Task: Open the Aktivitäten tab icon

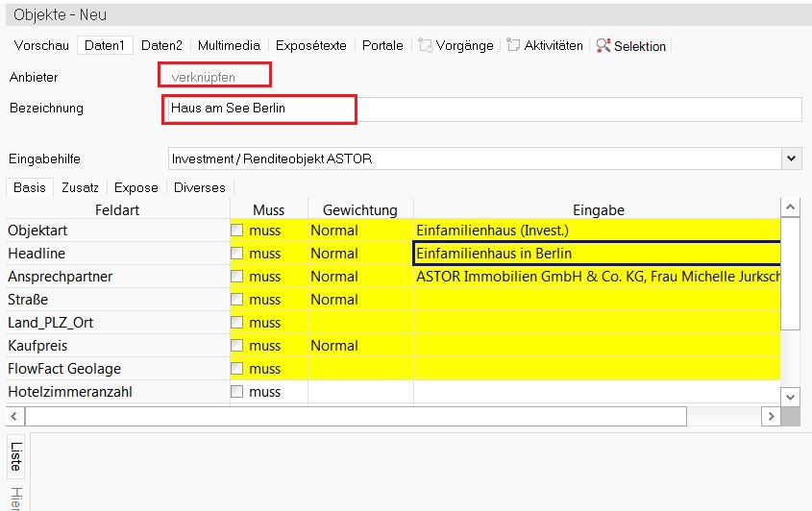Action: (513, 45)
